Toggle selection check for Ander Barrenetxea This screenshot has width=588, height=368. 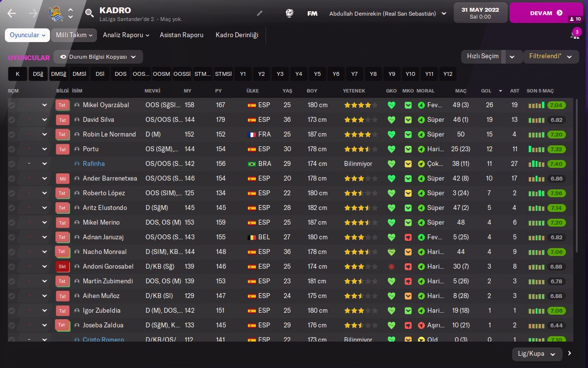[12, 179]
